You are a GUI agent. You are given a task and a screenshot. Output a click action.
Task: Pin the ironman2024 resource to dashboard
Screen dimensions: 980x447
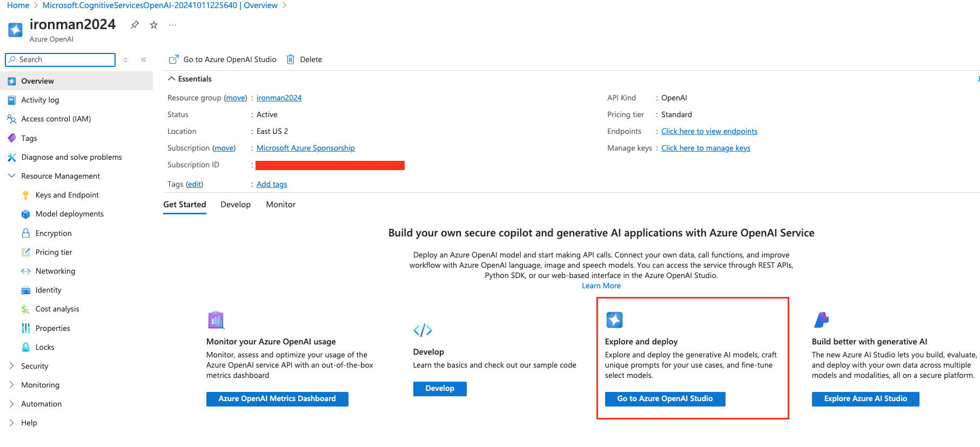point(135,25)
